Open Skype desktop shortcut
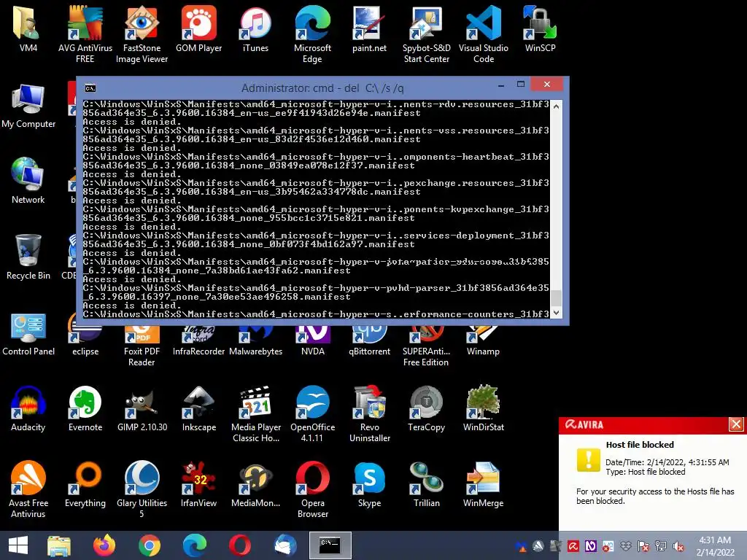 click(x=369, y=484)
